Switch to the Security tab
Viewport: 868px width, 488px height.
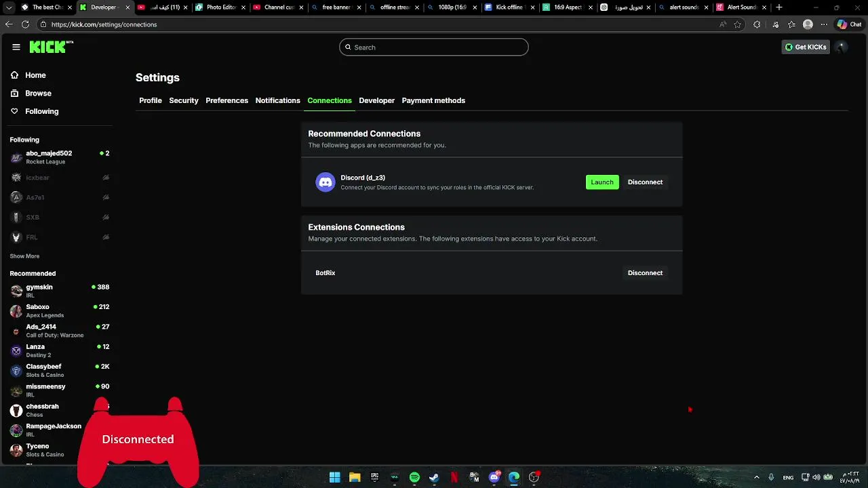tap(184, 100)
